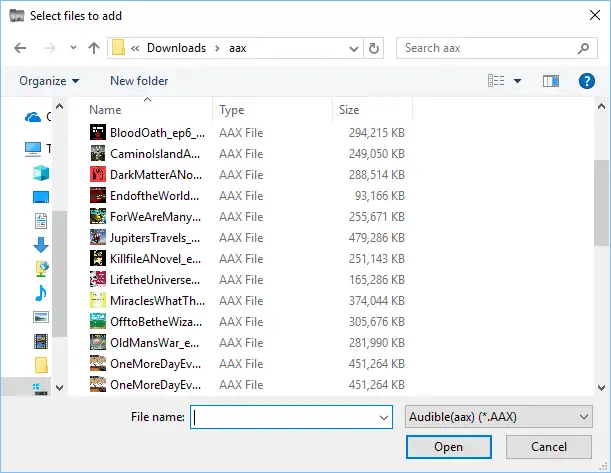Select the OldMansWar_e... file icon
611x473 pixels.
[97, 343]
